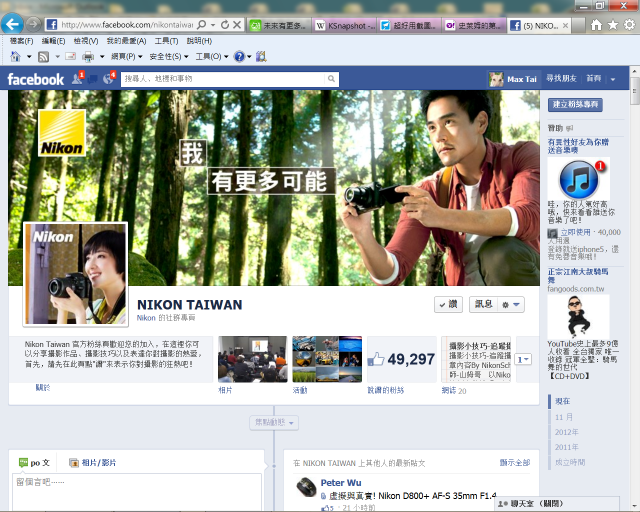
Task: Open browser home page icon
Action: 596,25
